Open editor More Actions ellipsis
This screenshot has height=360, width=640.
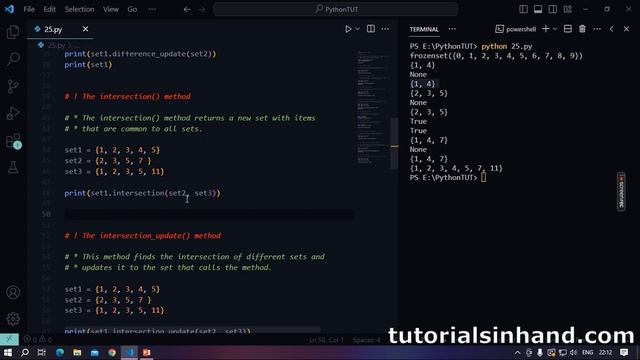tap(385, 29)
